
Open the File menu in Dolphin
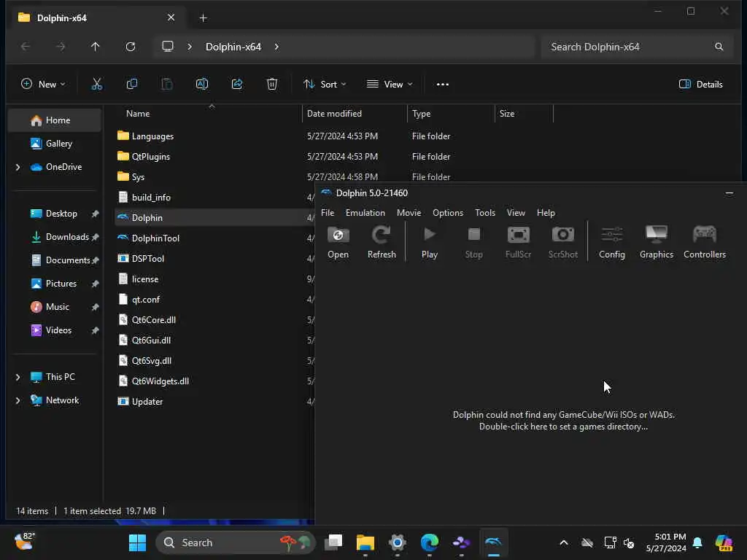[x=328, y=213]
